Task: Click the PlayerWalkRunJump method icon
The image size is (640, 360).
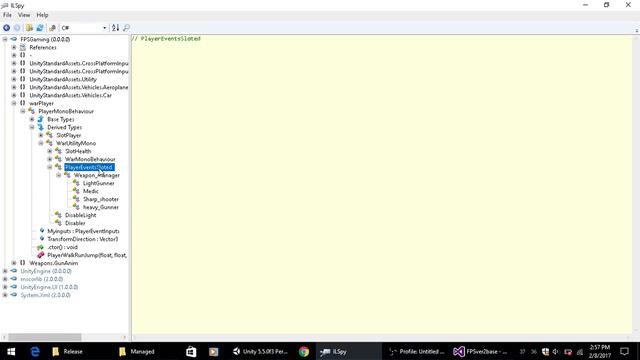Action: [x=40, y=255]
